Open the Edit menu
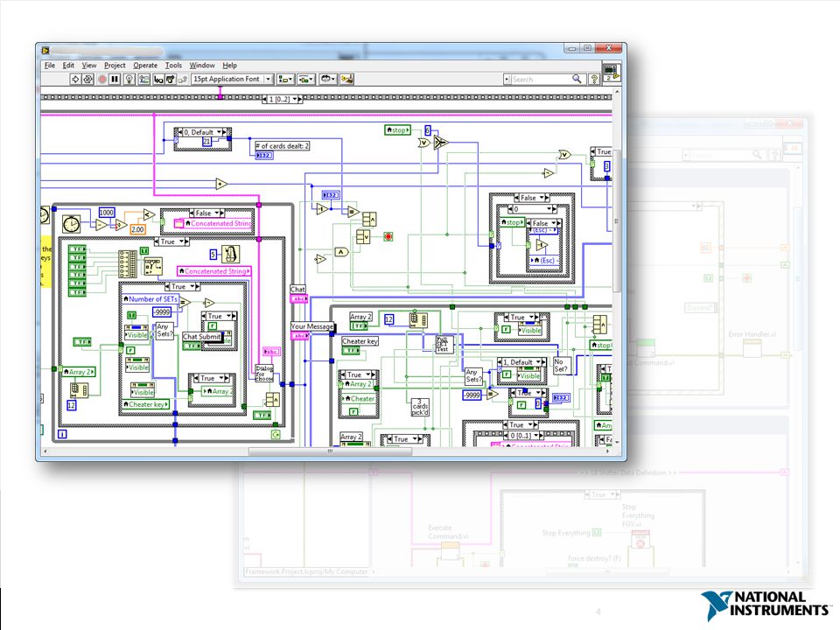Screen dimensions: 840x630 point(68,65)
